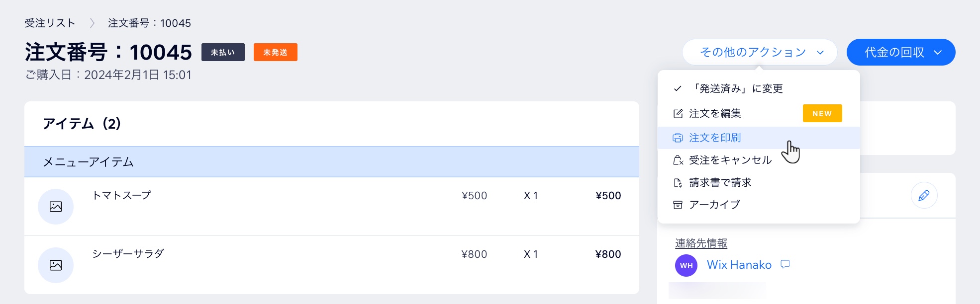Click the 未発送 orange status badge

click(x=275, y=52)
